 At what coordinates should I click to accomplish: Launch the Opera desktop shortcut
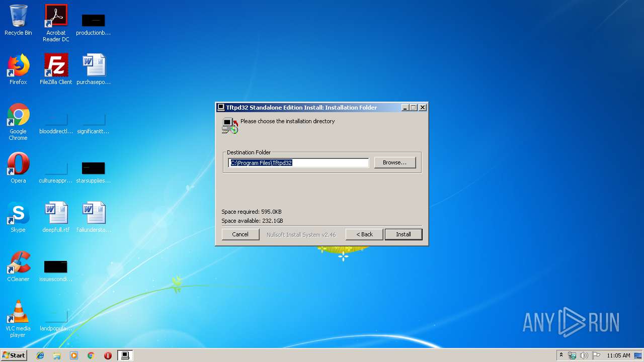pos(18,168)
